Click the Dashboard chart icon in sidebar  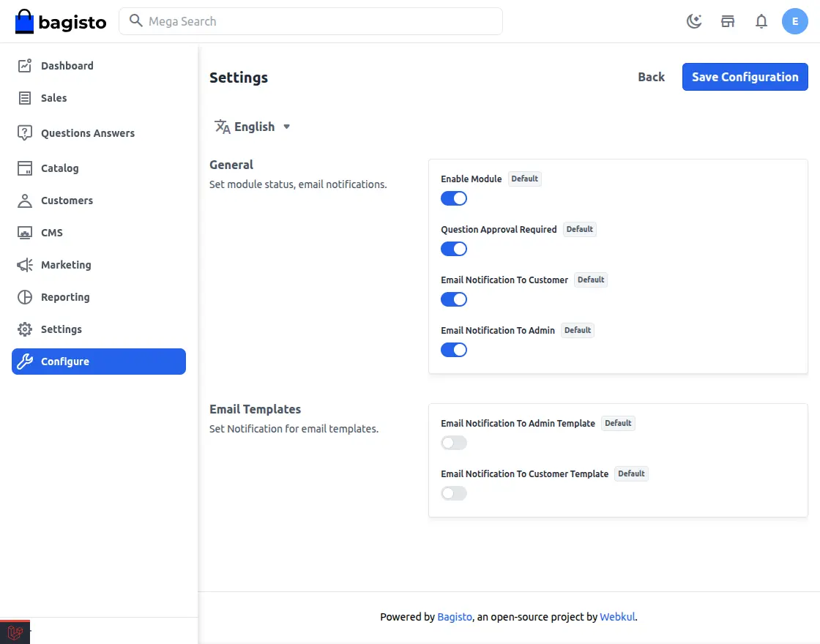[x=25, y=66]
